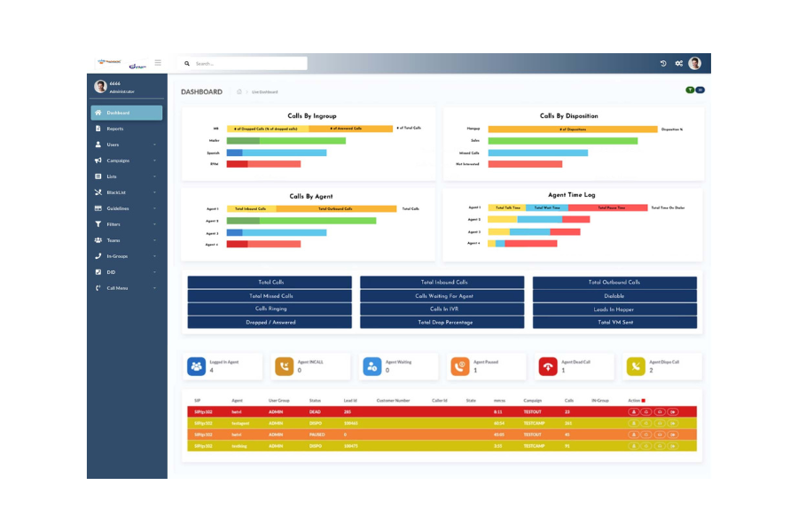Click the green filter pill button

[x=690, y=90]
